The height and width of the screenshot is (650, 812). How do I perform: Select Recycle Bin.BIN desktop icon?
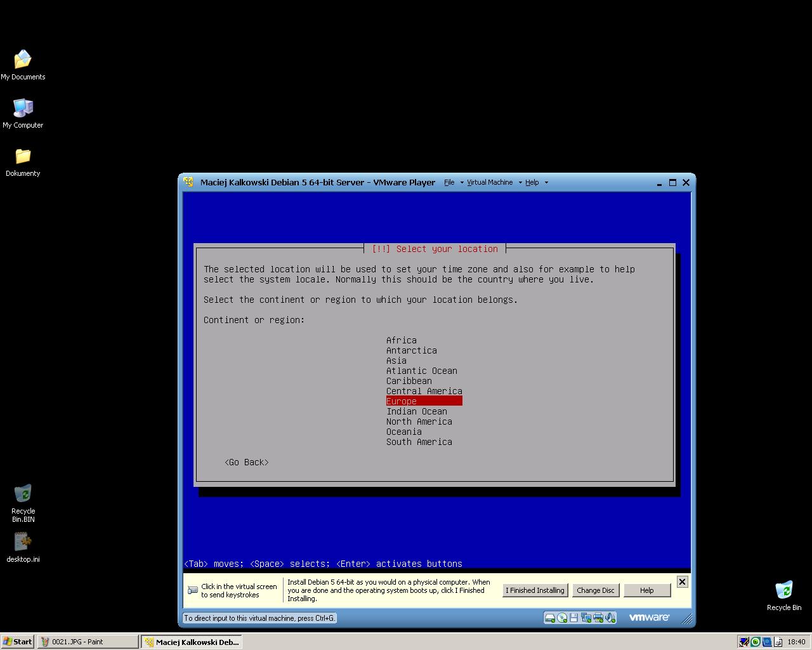coord(23,503)
